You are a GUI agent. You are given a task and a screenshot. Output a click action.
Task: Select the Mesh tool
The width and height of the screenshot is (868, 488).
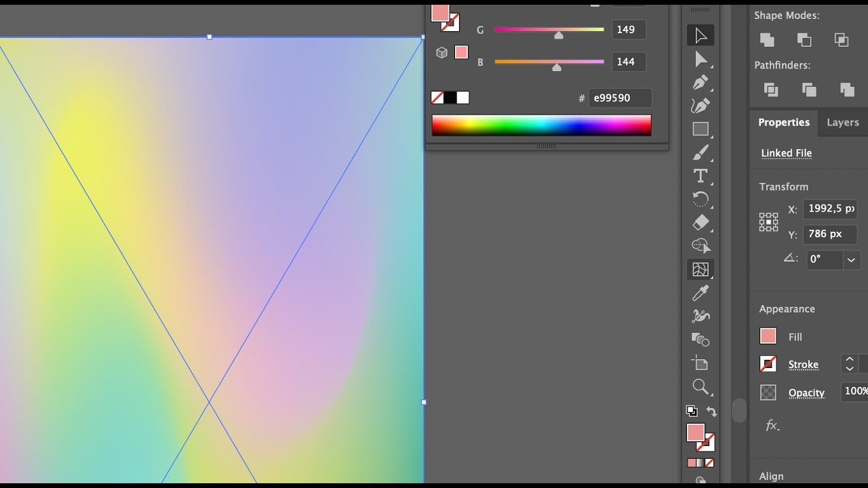click(x=701, y=269)
